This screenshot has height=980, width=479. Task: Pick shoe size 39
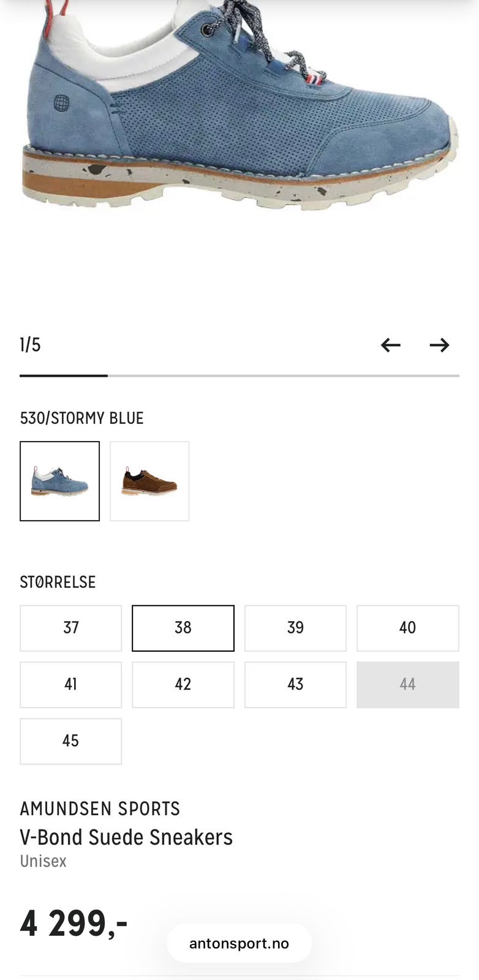295,628
